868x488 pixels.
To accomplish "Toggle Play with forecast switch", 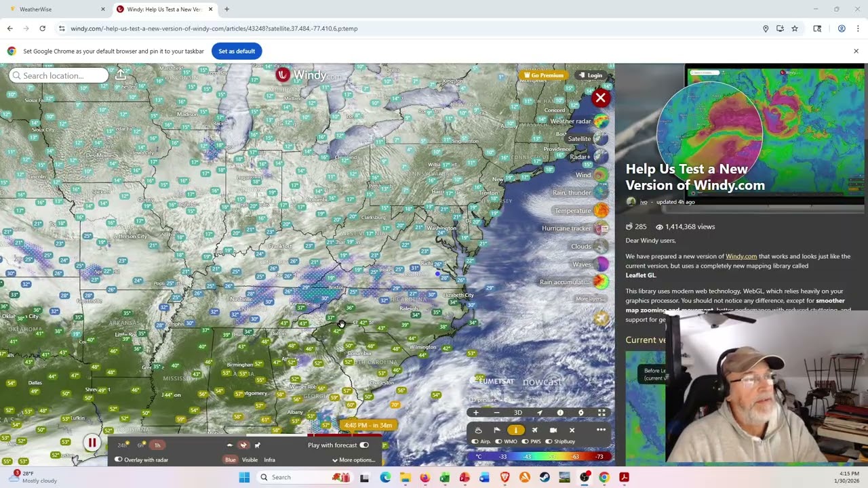I will 364,445.
